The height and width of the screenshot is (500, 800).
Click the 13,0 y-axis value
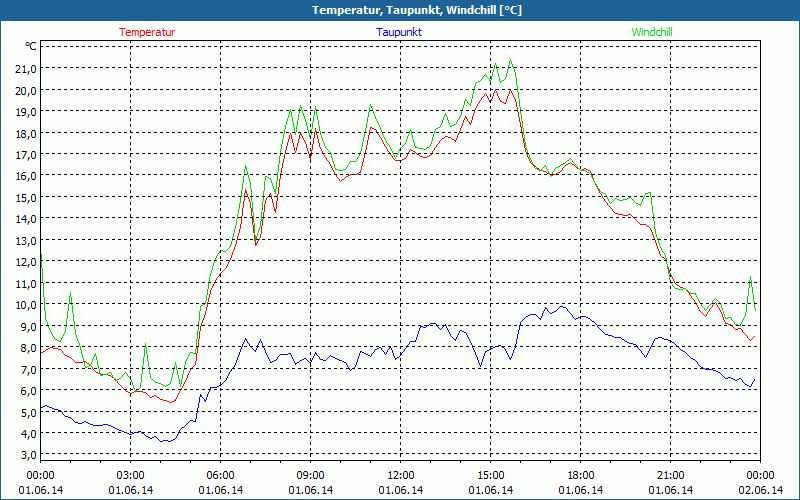tap(26, 240)
